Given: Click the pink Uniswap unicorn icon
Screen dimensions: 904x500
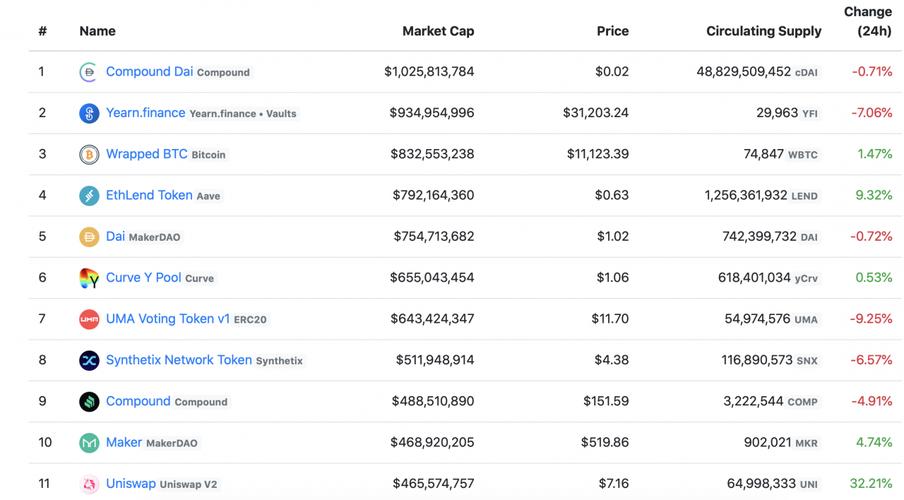Looking at the screenshot, I should pyautogui.click(x=89, y=484).
